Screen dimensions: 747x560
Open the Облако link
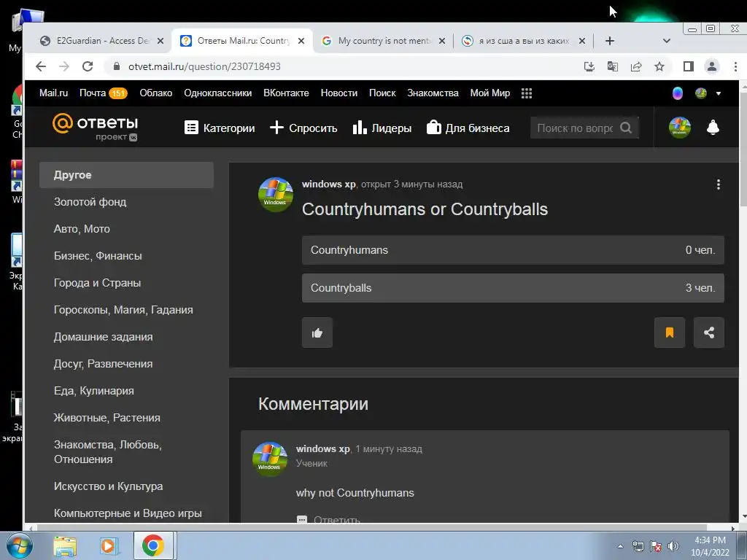coord(156,93)
